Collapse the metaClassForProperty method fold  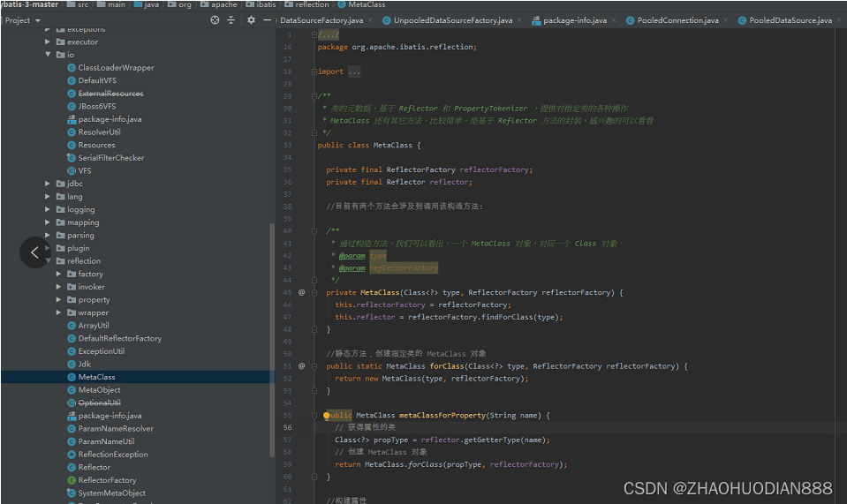pyautogui.click(x=314, y=416)
